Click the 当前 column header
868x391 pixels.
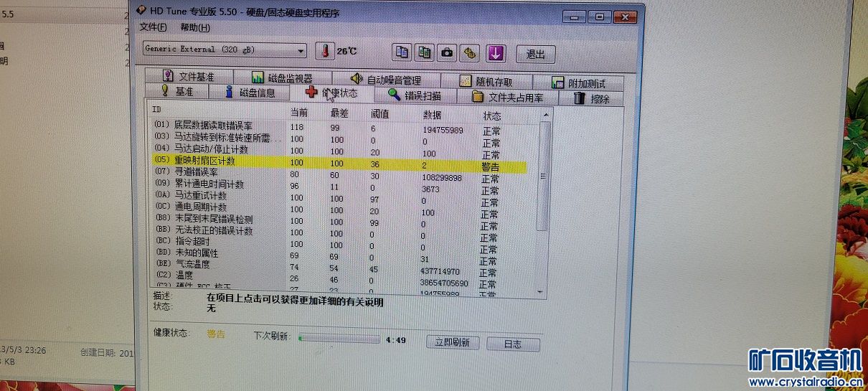coord(298,112)
